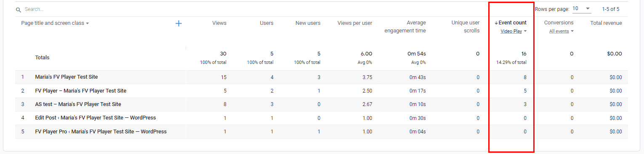Viewport: 644px width, 154px height.
Task: Sort by Total revenue column header
Action: pos(606,23)
